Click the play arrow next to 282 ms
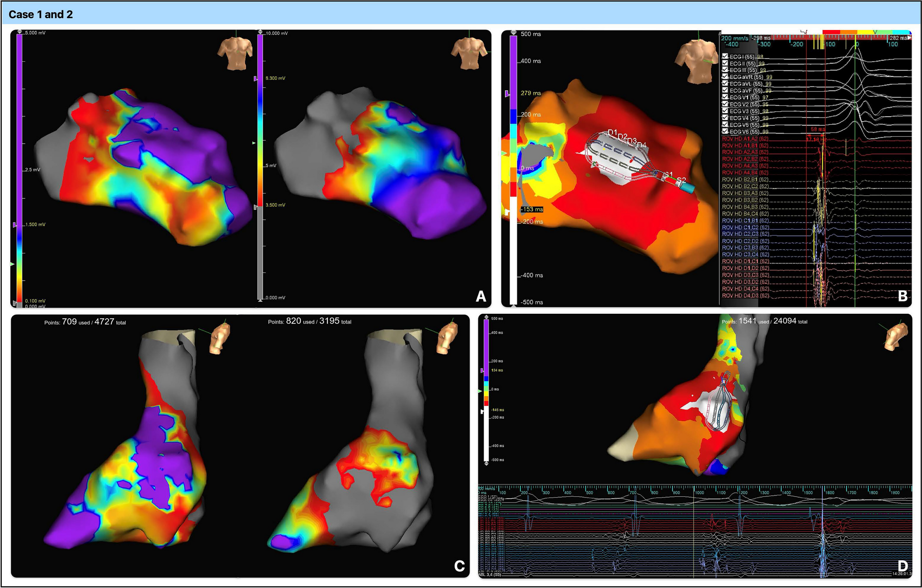 [x=909, y=38]
